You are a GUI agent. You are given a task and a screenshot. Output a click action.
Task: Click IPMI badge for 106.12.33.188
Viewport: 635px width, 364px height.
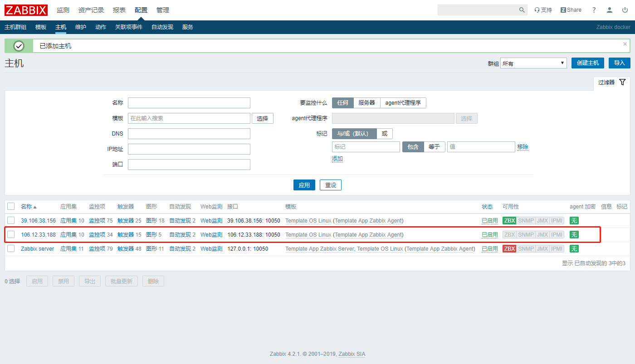coord(557,235)
